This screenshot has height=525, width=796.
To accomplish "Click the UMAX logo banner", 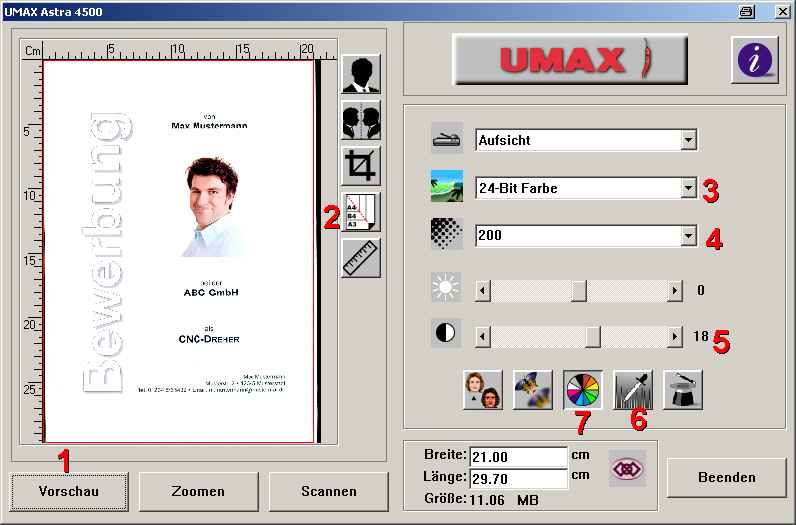I will (570, 59).
